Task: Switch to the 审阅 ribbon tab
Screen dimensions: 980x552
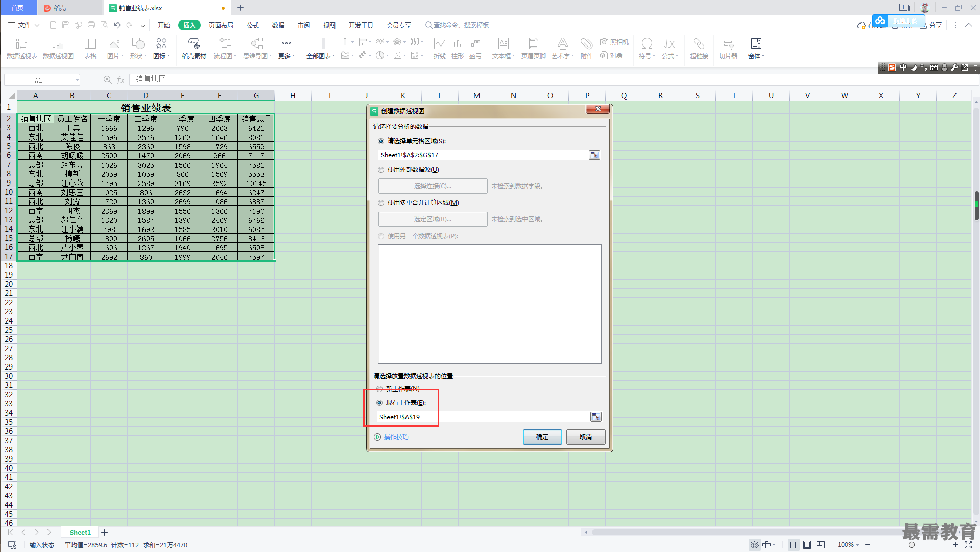Action: 303,25
